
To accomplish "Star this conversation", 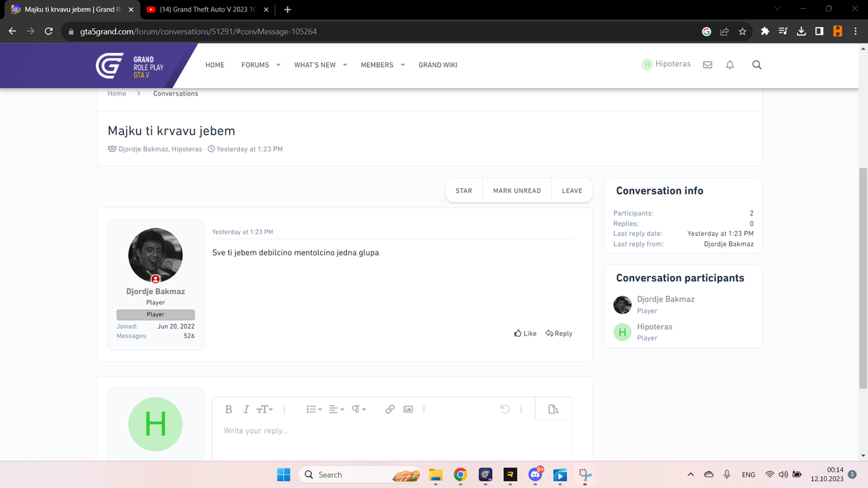I will pyautogui.click(x=463, y=190).
